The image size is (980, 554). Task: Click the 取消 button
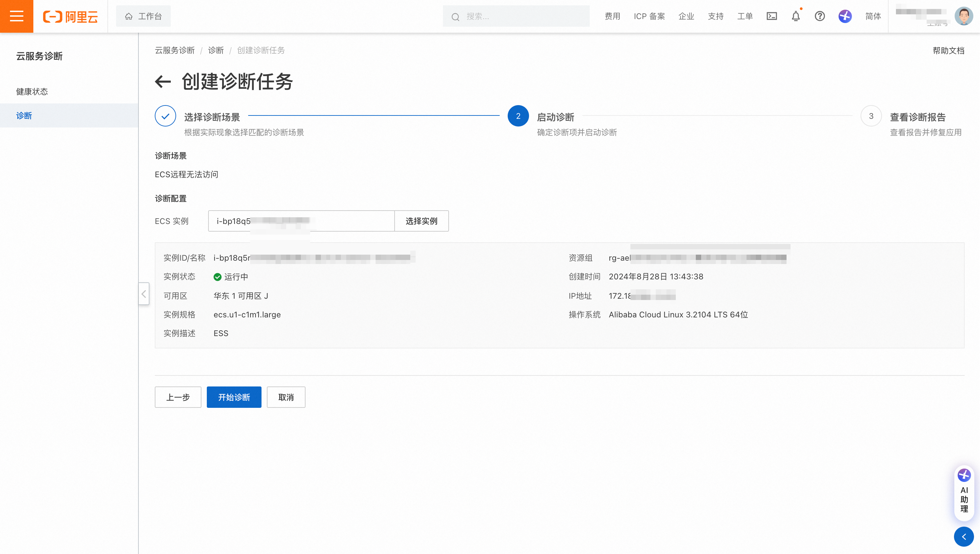click(286, 397)
